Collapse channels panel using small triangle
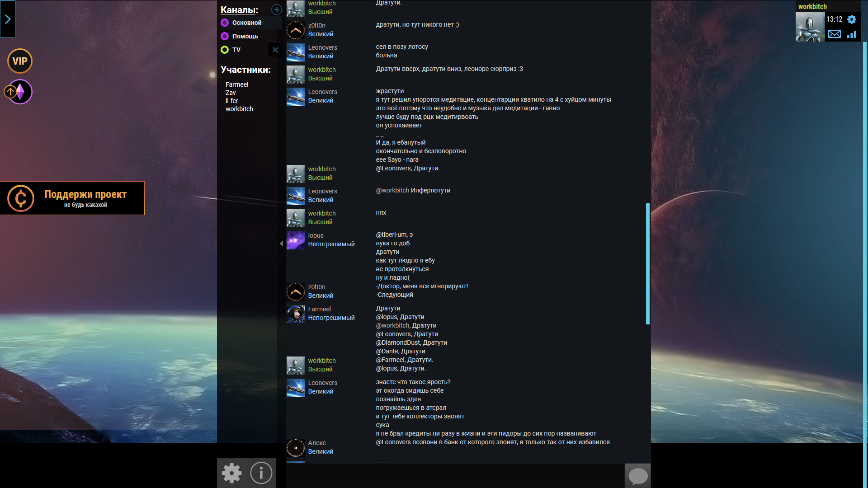Screen dimensions: 868x488 (281, 244)
